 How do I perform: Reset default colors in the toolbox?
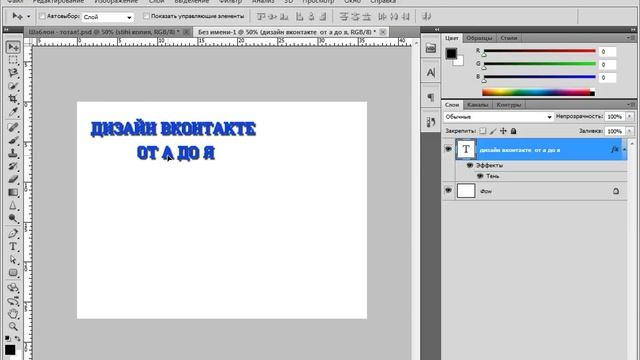click(8, 339)
